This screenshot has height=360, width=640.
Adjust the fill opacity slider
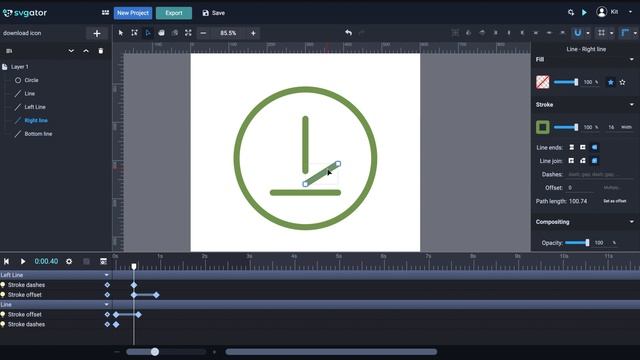tap(566, 82)
